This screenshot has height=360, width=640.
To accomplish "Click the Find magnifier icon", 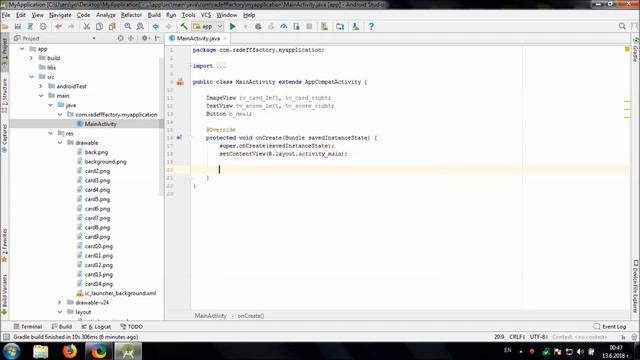I will 128,27.
